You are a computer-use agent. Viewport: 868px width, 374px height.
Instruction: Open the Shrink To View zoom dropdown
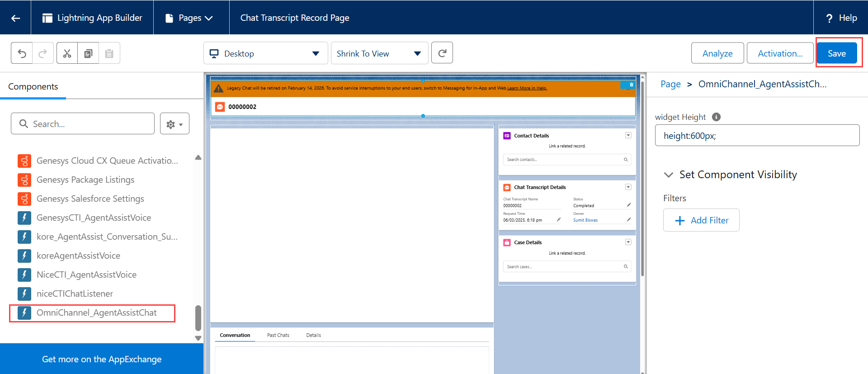coord(379,53)
